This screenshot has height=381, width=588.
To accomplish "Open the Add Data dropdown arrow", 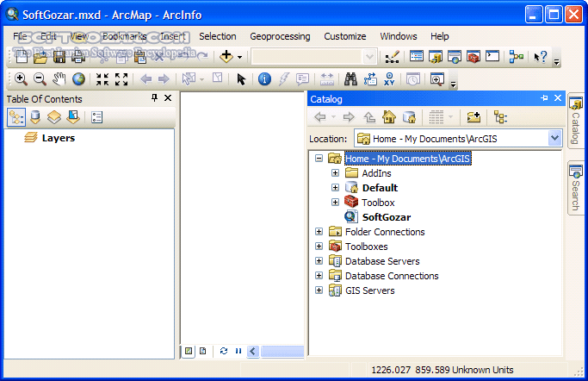I will [239, 58].
